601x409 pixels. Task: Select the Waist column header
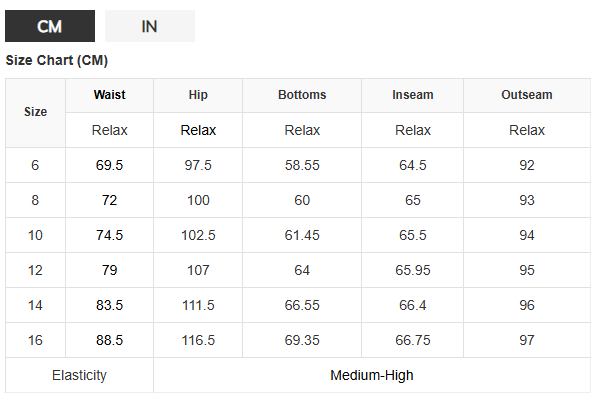[110, 95]
